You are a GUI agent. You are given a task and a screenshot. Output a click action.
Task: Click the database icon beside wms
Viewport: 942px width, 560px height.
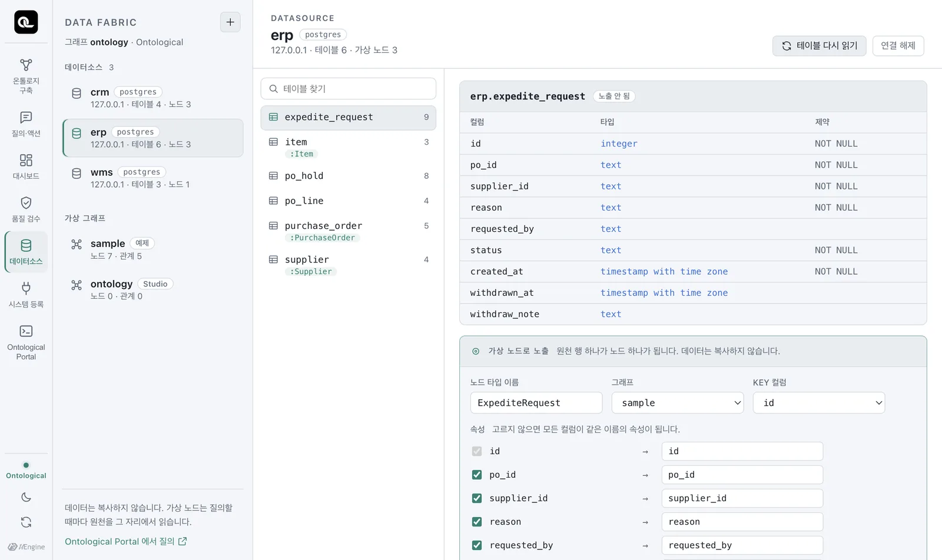click(x=77, y=174)
